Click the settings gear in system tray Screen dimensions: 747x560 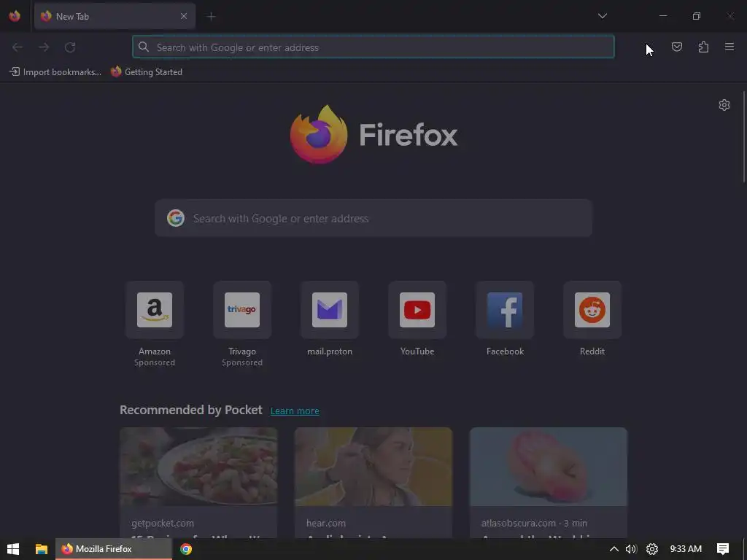coord(651,549)
